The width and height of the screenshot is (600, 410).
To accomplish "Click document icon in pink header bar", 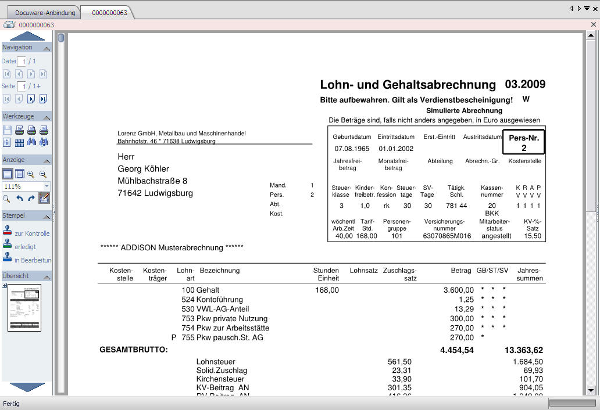I will [x=9, y=25].
